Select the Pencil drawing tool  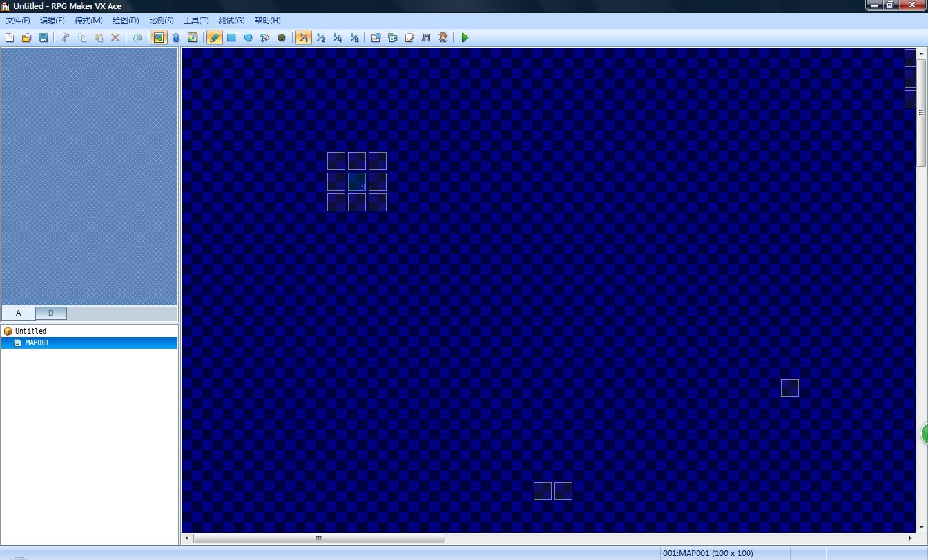click(215, 37)
